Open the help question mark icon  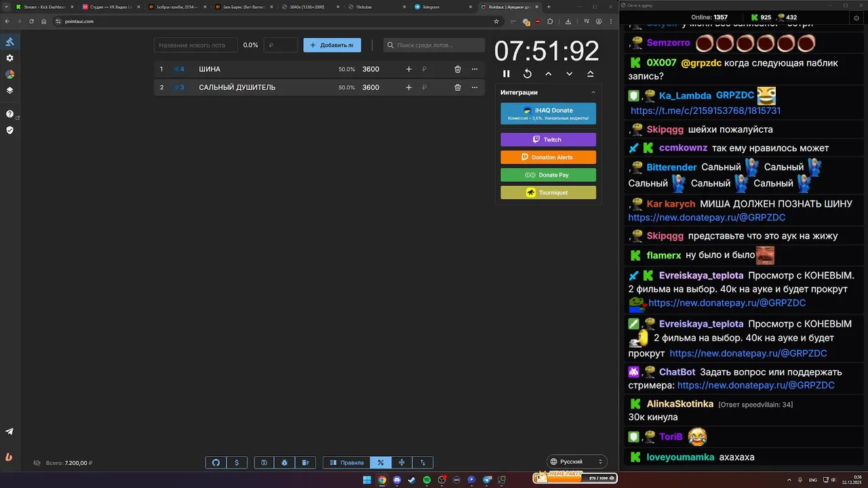click(x=9, y=114)
